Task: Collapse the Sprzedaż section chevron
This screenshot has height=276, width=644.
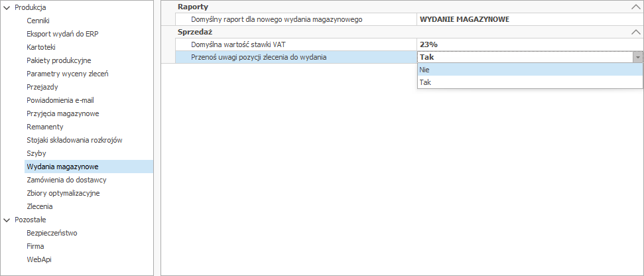Action: tap(635, 32)
